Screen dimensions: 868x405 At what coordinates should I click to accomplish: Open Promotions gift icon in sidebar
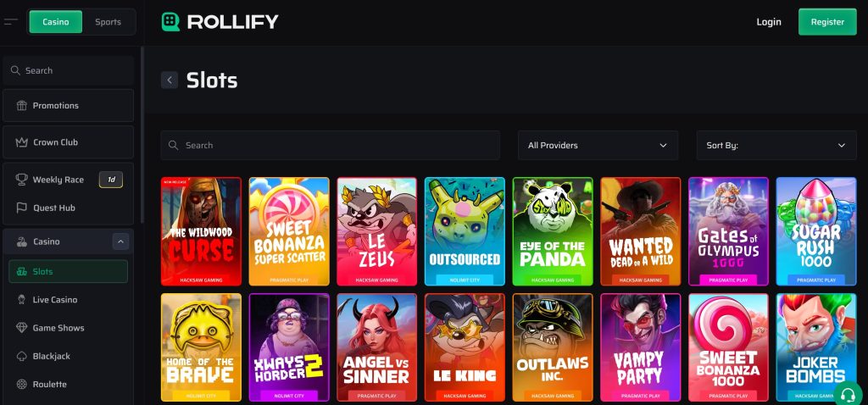coord(21,106)
